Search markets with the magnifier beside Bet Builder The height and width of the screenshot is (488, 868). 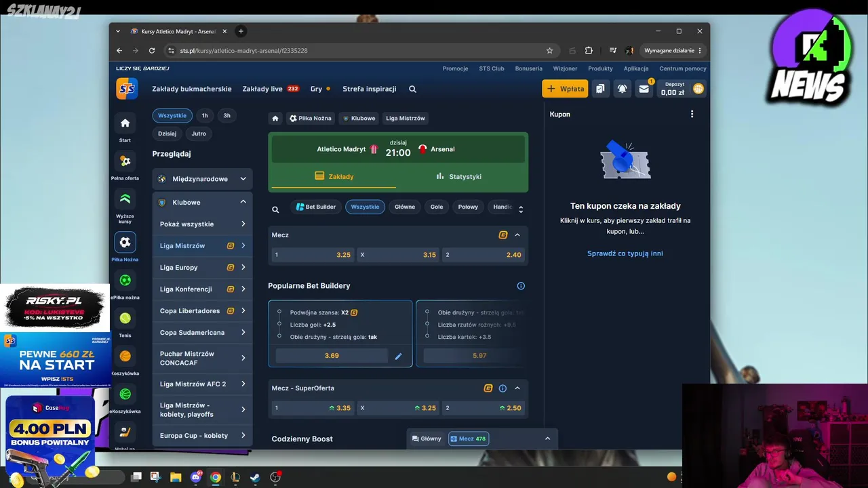[275, 209]
